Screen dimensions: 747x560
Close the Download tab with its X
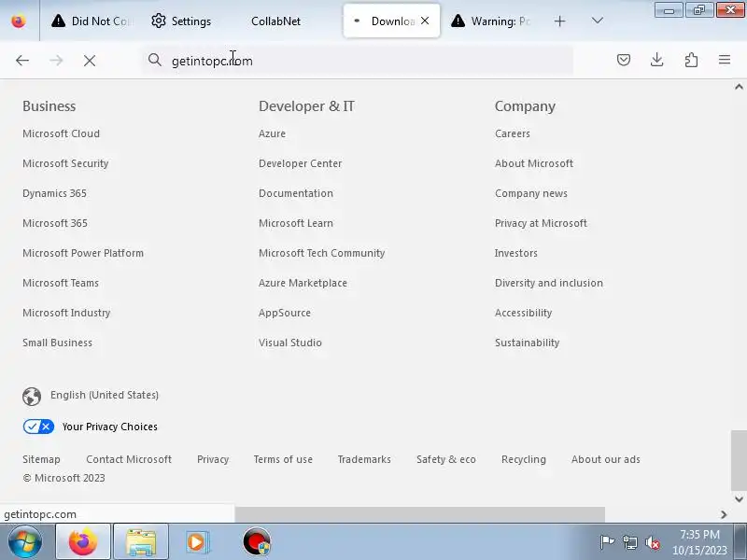[425, 21]
